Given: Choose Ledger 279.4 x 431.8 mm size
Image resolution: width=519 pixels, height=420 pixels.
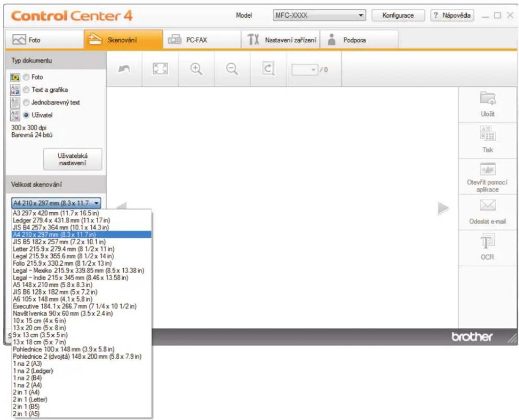Looking at the screenshot, I should pos(82,220).
